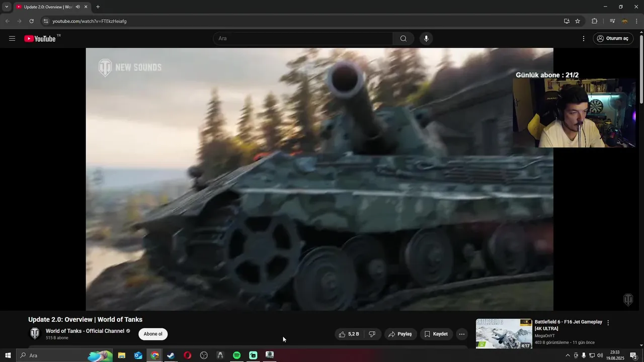Start voice search with microphone icon

pos(426,39)
